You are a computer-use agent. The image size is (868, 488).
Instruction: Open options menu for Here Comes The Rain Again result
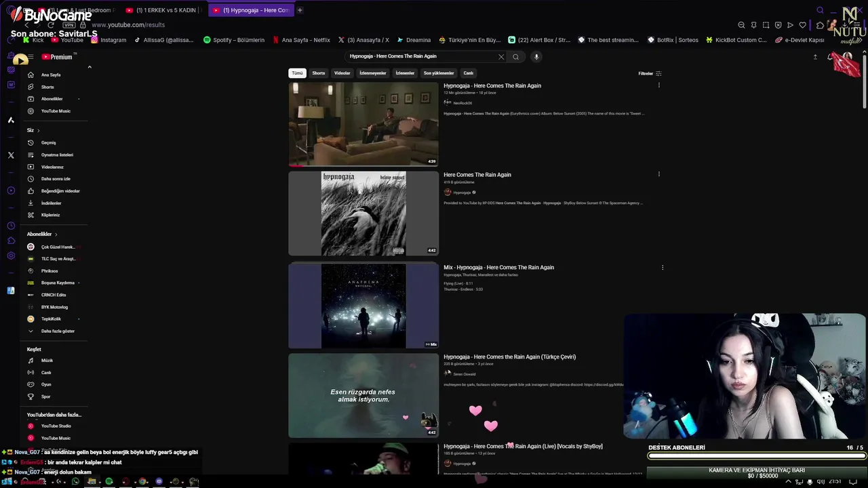[x=658, y=174]
